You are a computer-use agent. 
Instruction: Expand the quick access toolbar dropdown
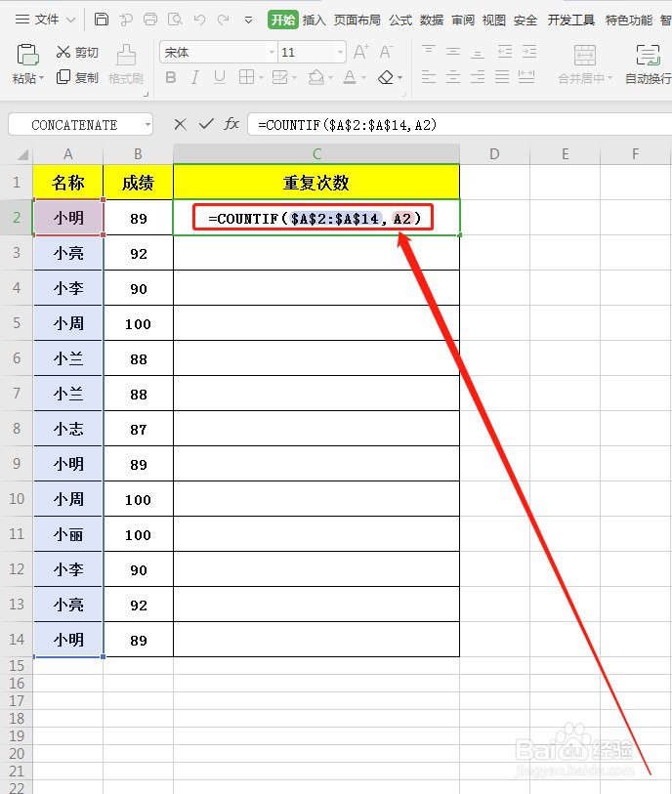point(248,21)
